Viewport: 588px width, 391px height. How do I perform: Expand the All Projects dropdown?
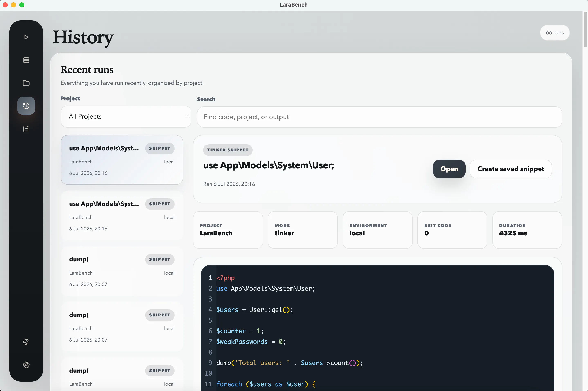point(126,117)
